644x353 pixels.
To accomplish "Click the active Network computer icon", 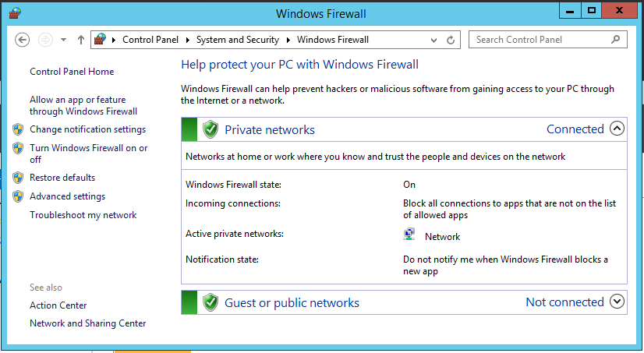I will point(409,235).
